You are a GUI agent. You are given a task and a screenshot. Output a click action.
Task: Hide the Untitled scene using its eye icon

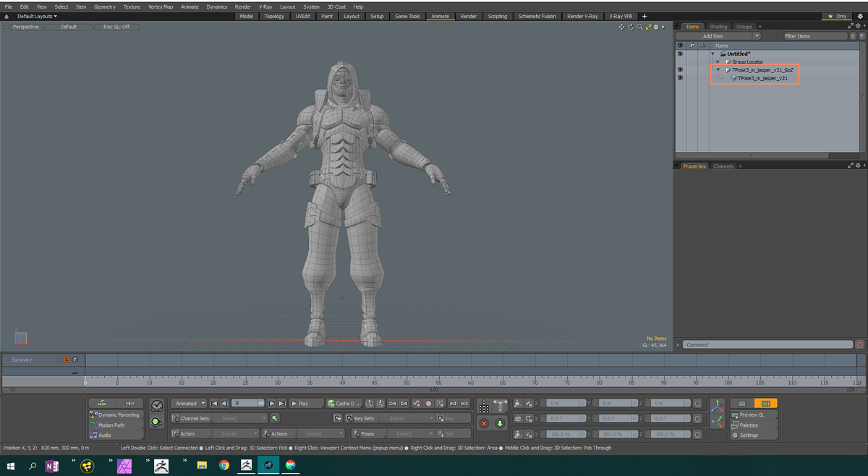[x=680, y=54]
